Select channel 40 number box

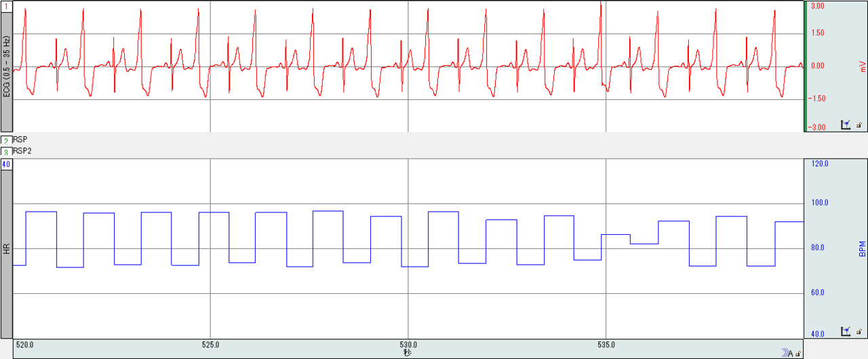(6, 164)
